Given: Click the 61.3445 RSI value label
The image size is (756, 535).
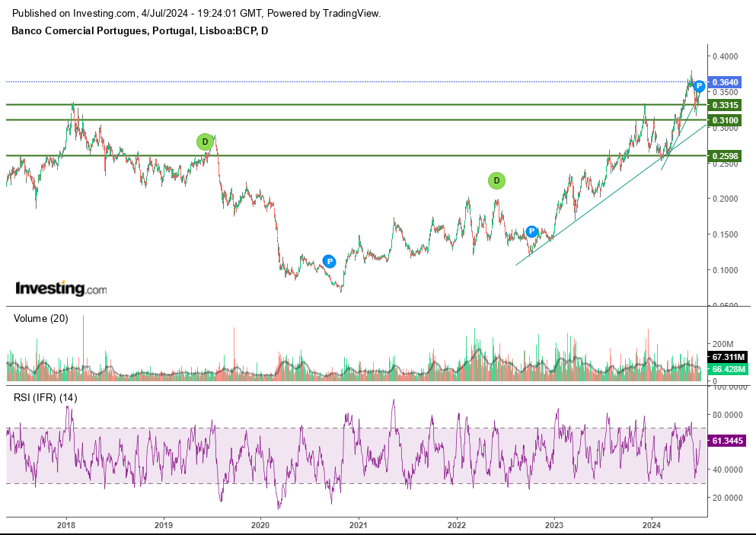Looking at the screenshot, I should 728,441.
